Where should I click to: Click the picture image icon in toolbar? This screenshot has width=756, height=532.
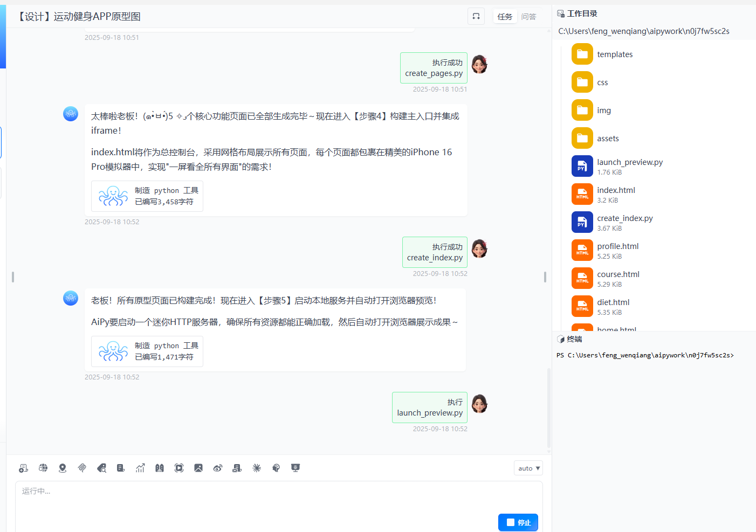(198, 468)
